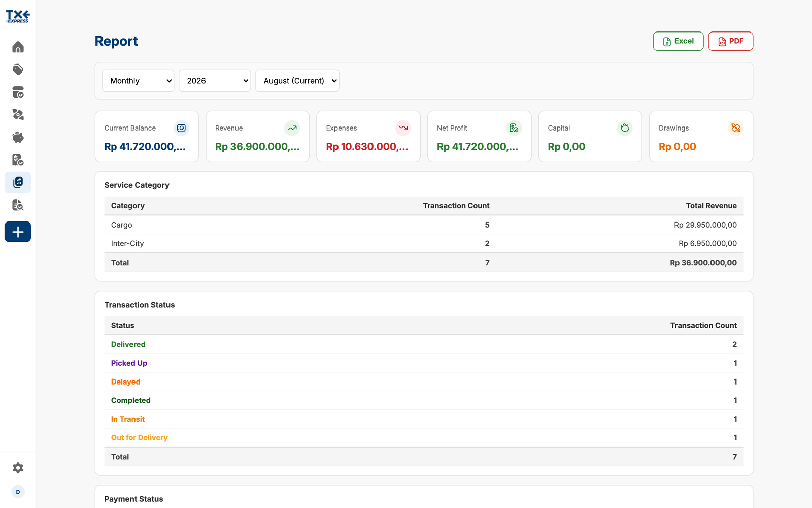This screenshot has height=508, width=812.
Task: Click total revenue Rp 36.900.000,00
Action: pyautogui.click(x=703, y=263)
